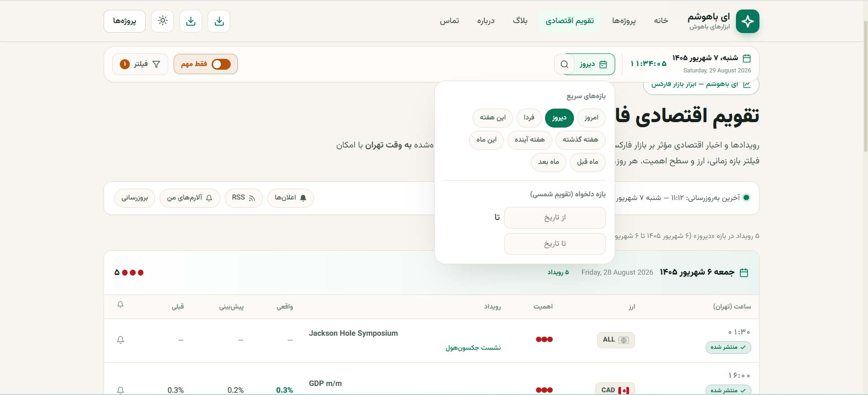The height and width of the screenshot is (395, 868).
Task: Select the هفته گذشته quick range
Action: point(580,140)
